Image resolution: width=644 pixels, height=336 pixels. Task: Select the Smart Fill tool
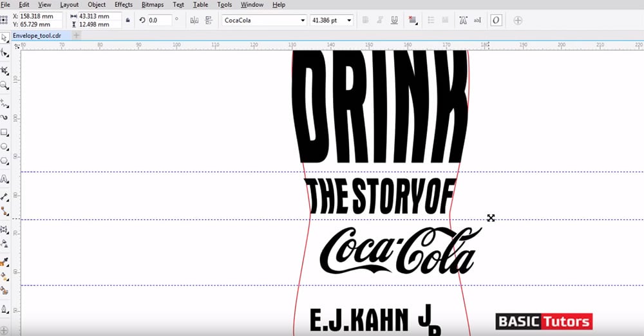pyautogui.click(x=5, y=291)
